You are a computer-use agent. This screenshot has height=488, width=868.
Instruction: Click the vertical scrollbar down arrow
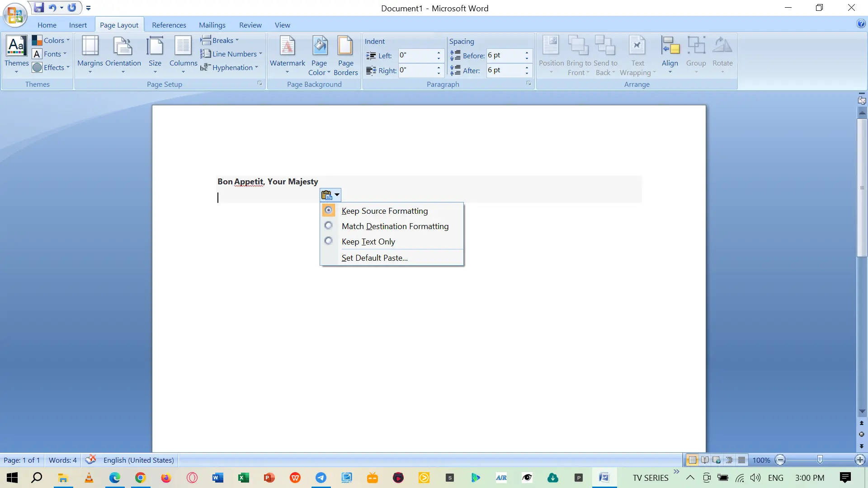[x=862, y=411]
